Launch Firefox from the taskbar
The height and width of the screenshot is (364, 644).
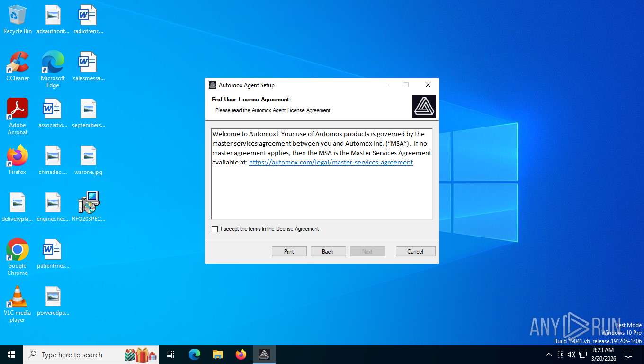241,355
